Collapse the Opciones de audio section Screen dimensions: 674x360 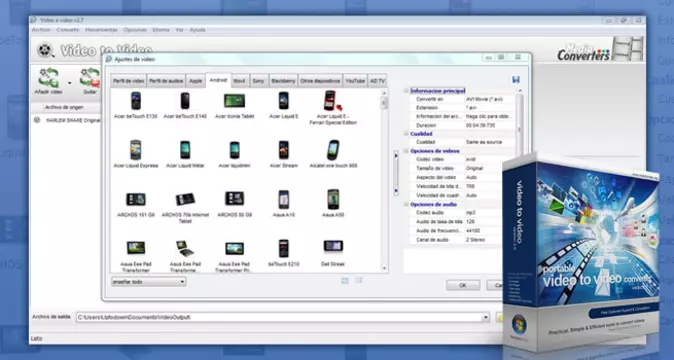pyautogui.click(x=406, y=204)
